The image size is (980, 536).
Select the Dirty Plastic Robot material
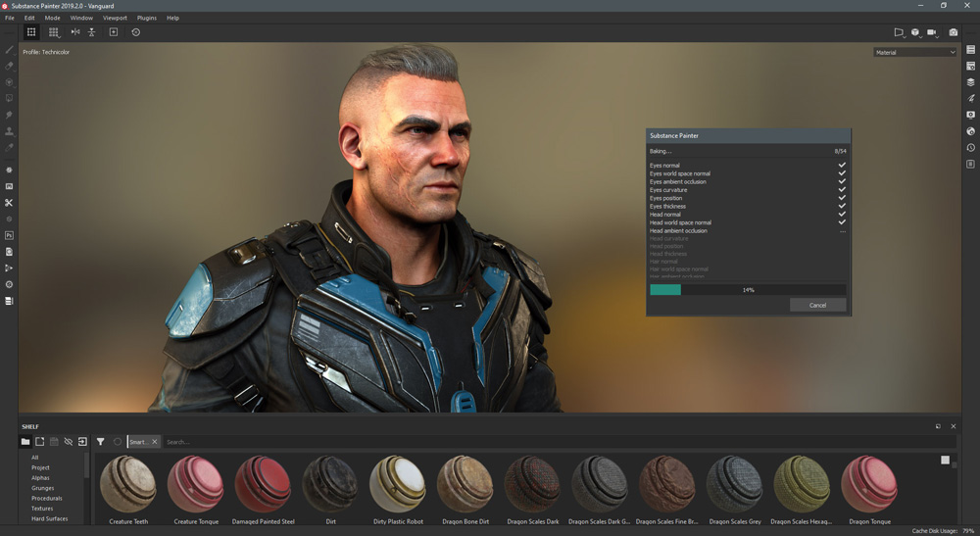398,484
